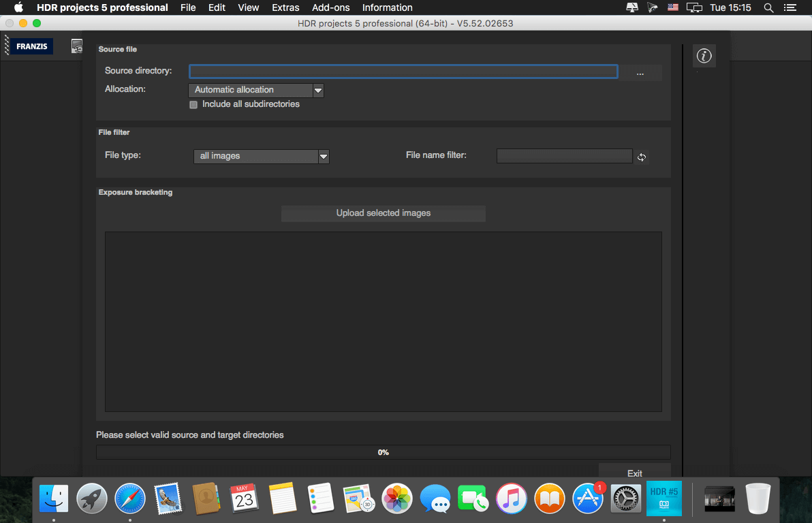
Task: Open Notes from the Dock
Action: 283,498
